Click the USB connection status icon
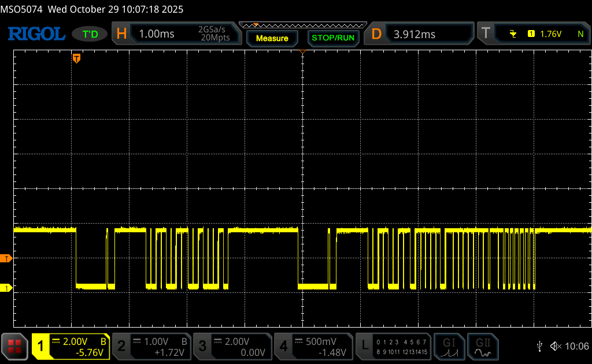592x364 pixels. point(539,346)
